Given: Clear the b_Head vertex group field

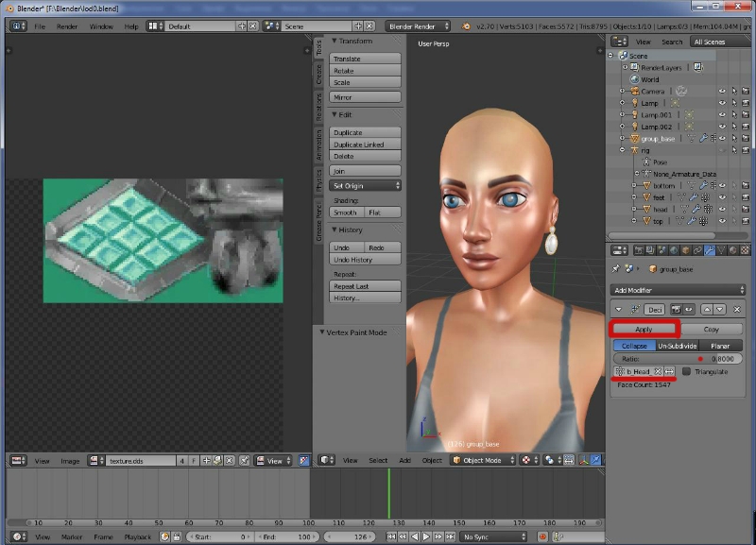Looking at the screenshot, I should pos(658,371).
